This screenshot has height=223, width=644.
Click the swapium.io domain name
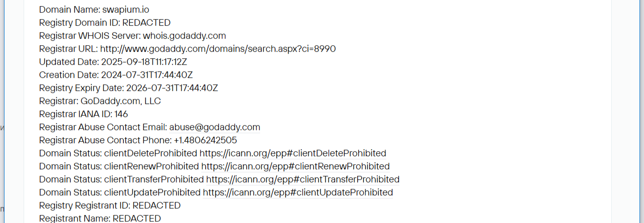[x=126, y=10]
